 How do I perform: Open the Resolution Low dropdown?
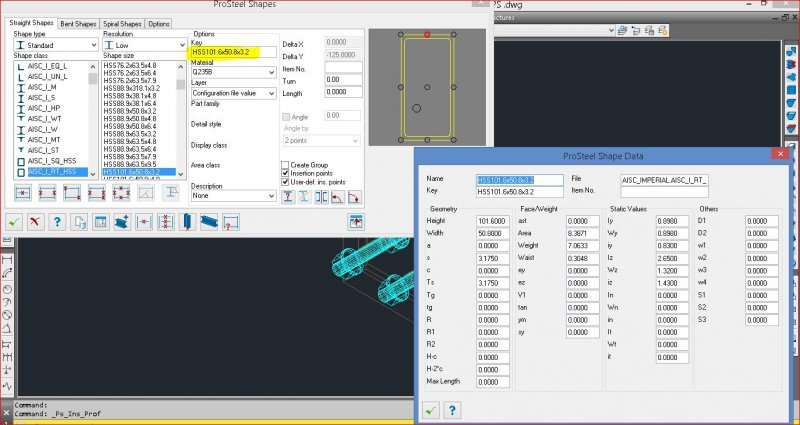click(145, 45)
